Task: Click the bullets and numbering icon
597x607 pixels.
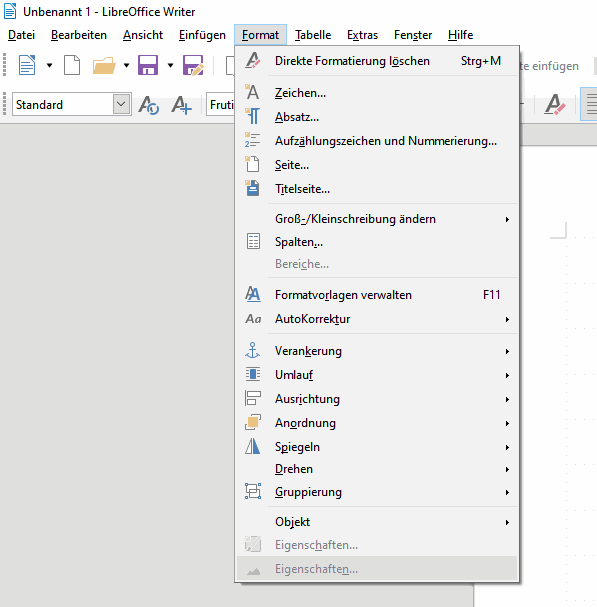Action: click(253, 140)
